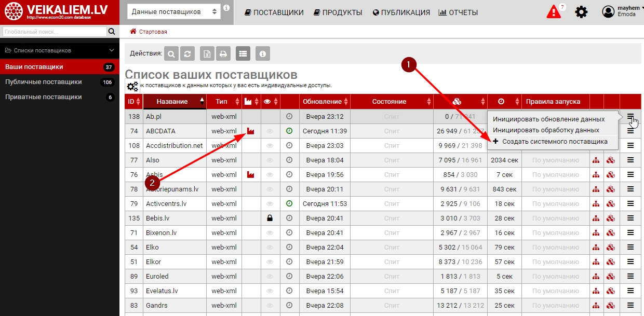Open mayhem user account menu

pos(622,12)
